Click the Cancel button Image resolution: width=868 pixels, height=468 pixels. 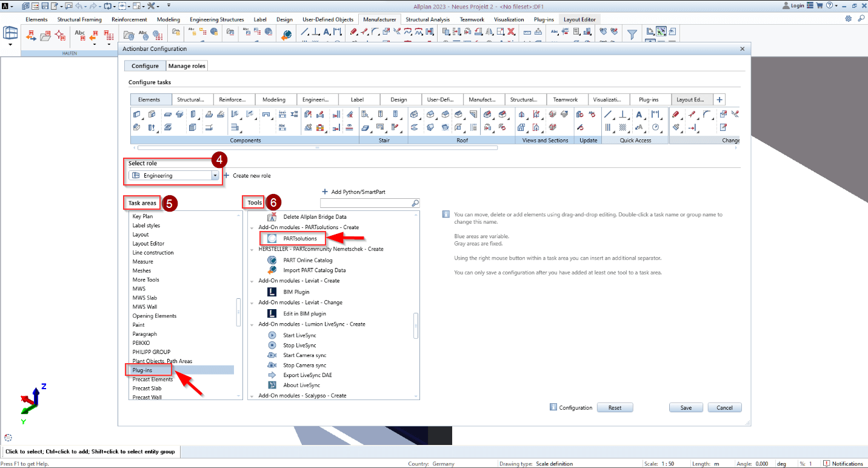724,407
